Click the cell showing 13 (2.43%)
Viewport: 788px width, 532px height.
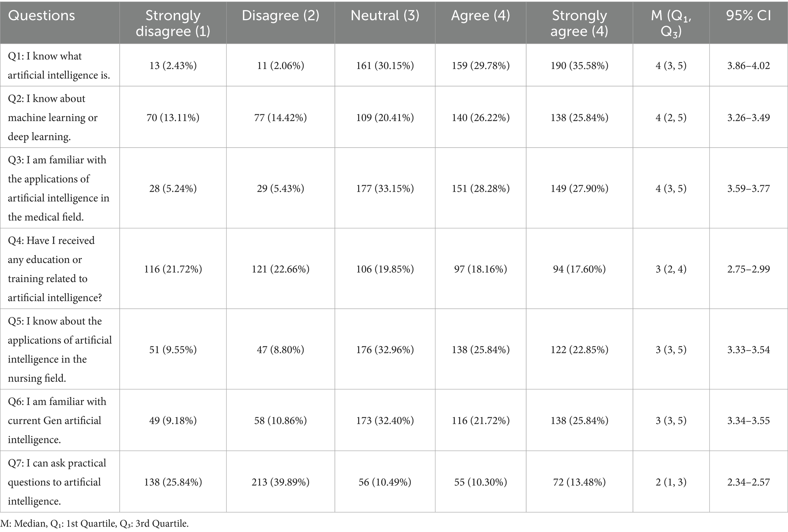[x=173, y=66]
